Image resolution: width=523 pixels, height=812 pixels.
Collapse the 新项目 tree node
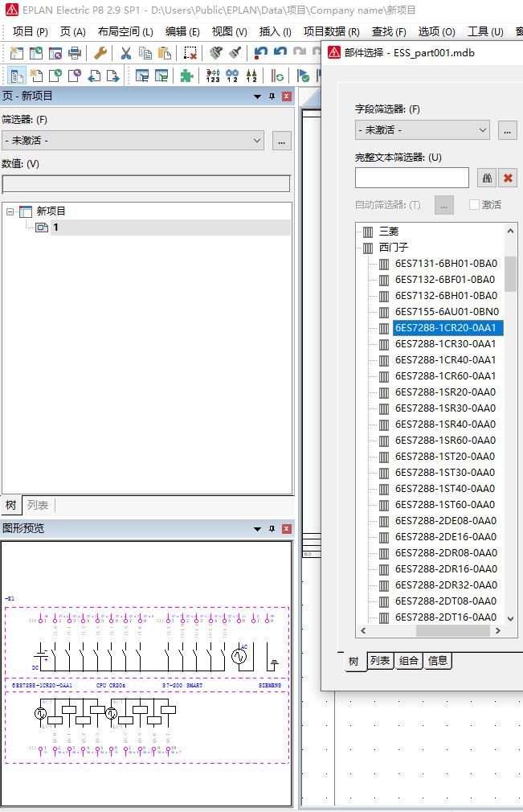10,211
